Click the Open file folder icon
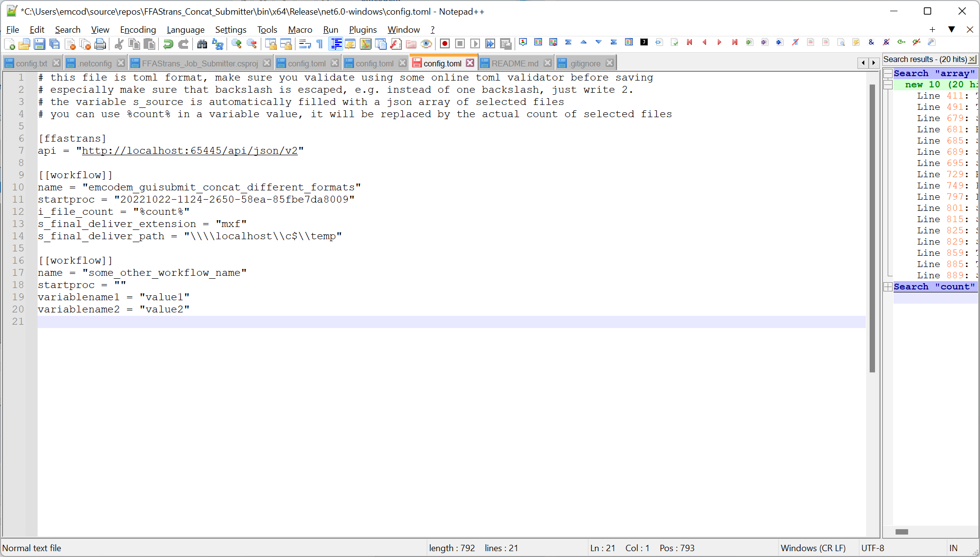The width and height of the screenshot is (980, 557). pyautogui.click(x=24, y=44)
